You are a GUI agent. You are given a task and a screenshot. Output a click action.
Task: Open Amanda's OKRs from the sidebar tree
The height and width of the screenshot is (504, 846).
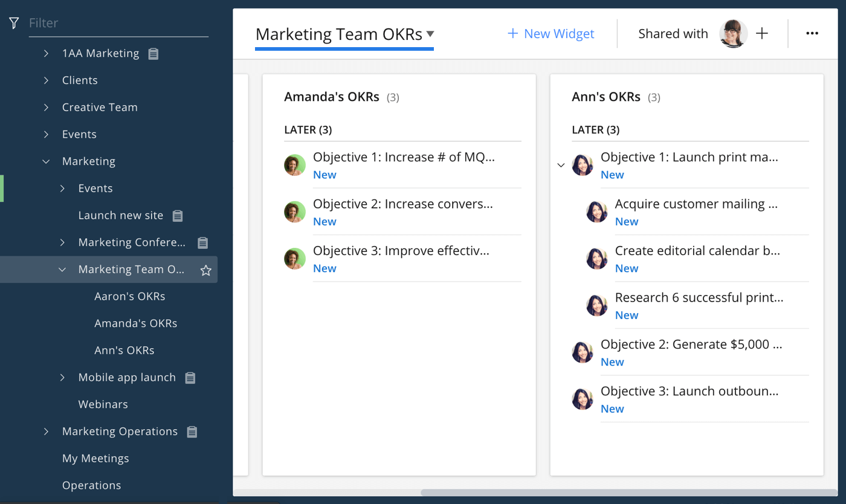point(135,323)
